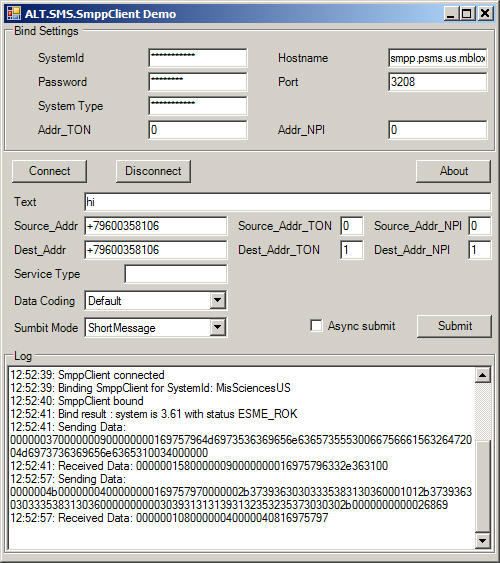Click the Text field containing hi
The width and height of the screenshot is (500, 563).
tap(288, 202)
